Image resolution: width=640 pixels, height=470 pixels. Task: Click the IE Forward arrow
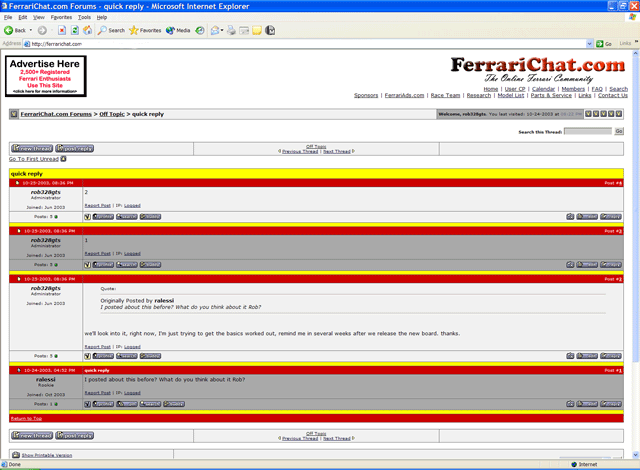point(42,30)
